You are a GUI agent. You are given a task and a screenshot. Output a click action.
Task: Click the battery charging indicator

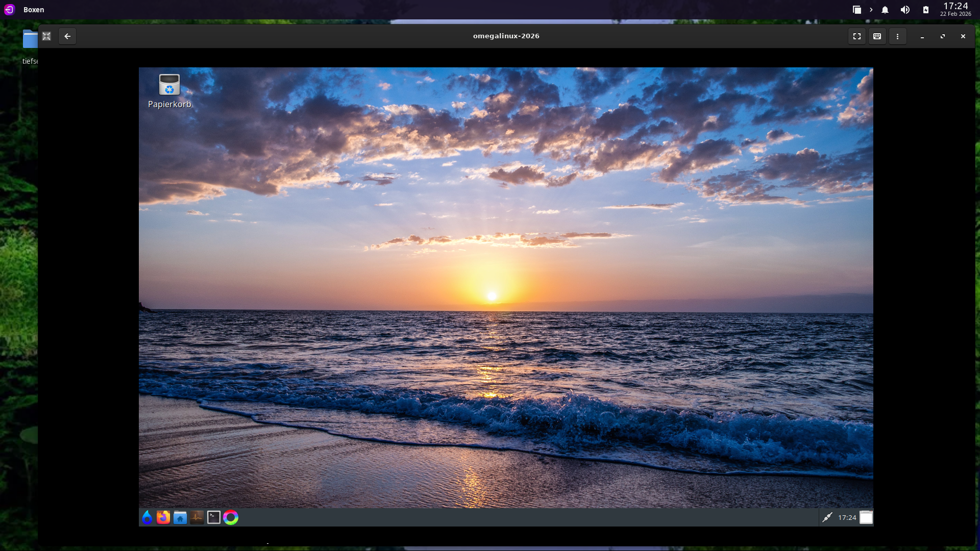pos(925,10)
